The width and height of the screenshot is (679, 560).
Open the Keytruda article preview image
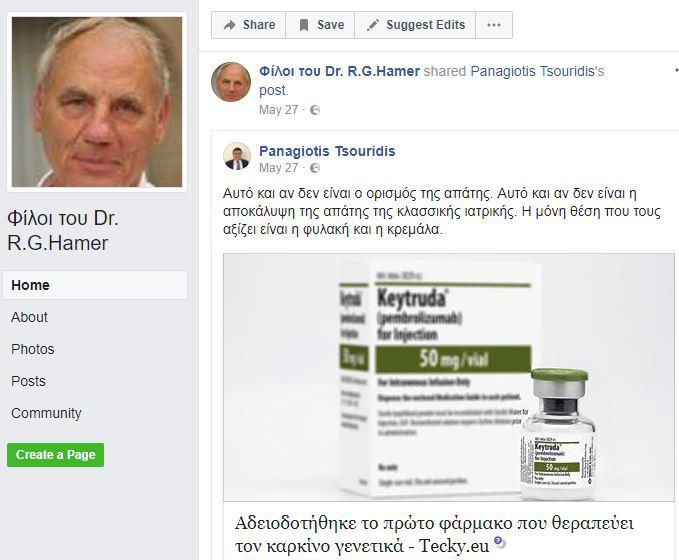pos(449,377)
